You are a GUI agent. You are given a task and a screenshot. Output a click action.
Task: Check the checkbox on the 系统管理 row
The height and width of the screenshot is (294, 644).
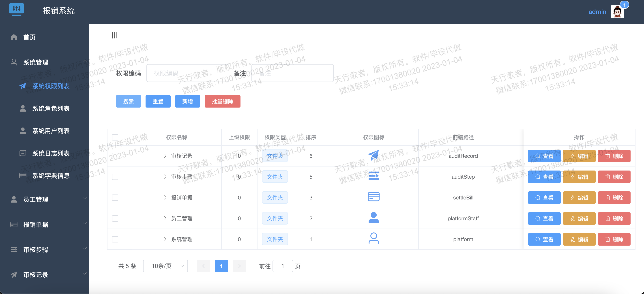[x=115, y=239]
